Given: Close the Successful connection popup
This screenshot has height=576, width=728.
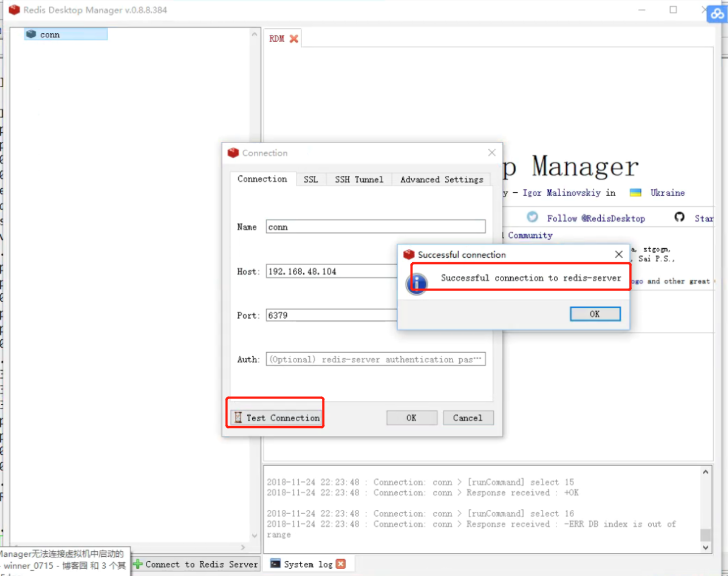Looking at the screenshot, I should [619, 254].
